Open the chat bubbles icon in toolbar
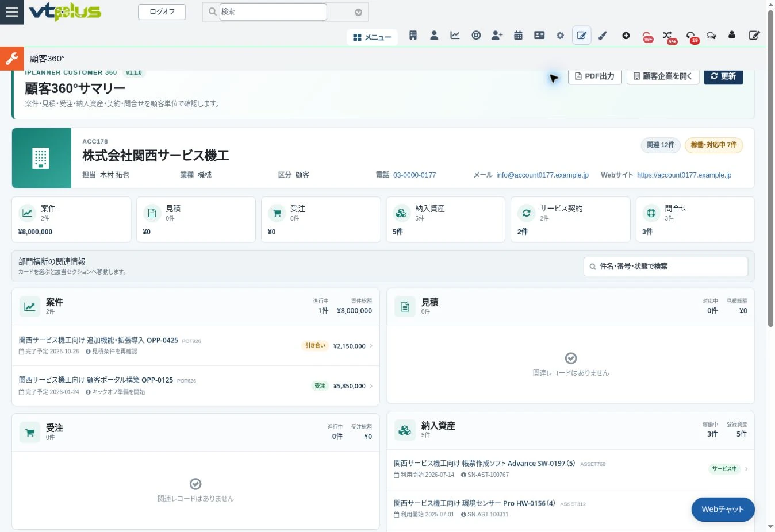 click(x=711, y=36)
